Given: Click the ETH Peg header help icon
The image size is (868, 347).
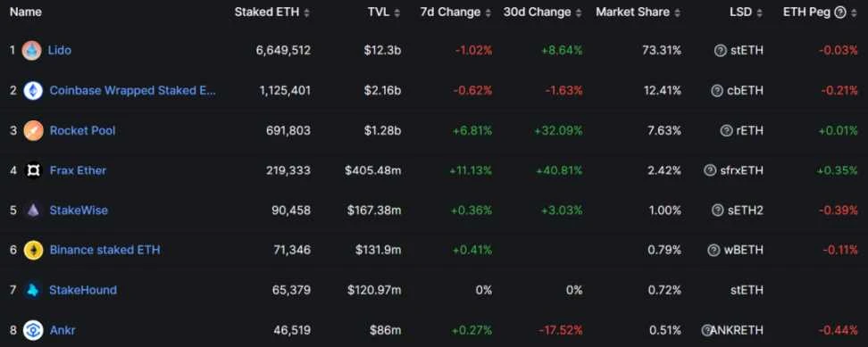Looking at the screenshot, I should coord(839,12).
